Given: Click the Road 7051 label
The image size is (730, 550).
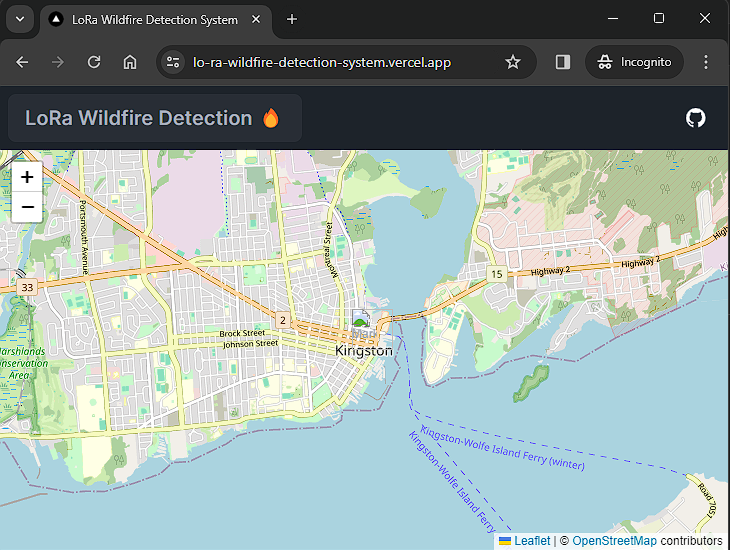Looking at the screenshot, I should click(x=706, y=501).
